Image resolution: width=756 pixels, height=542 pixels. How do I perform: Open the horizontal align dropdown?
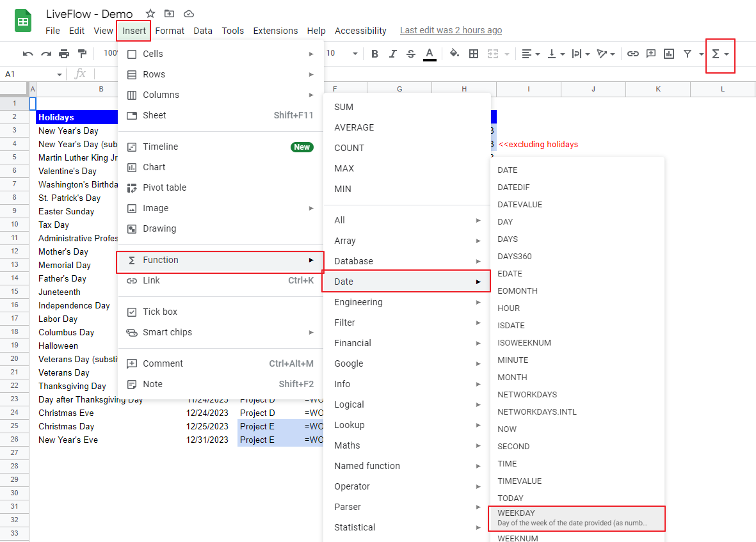[531, 54]
